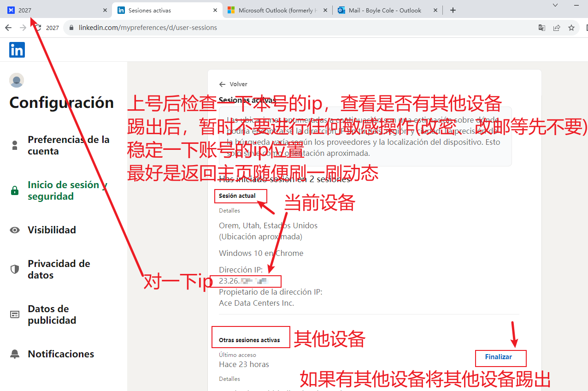Image resolution: width=588 pixels, height=391 pixels.
Task: Open Google Translate from the address bar
Action: click(541, 28)
